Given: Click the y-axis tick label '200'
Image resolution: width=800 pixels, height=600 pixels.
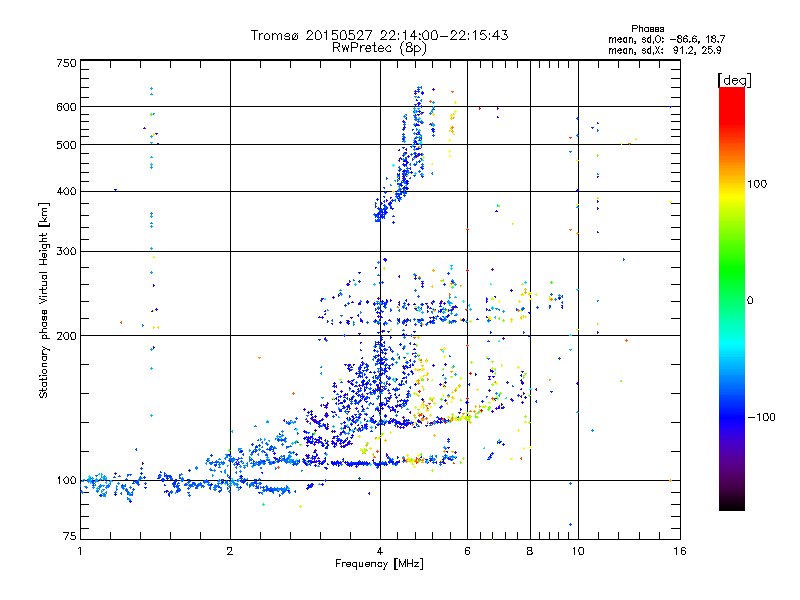Looking at the screenshot, I should coord(66,336).
